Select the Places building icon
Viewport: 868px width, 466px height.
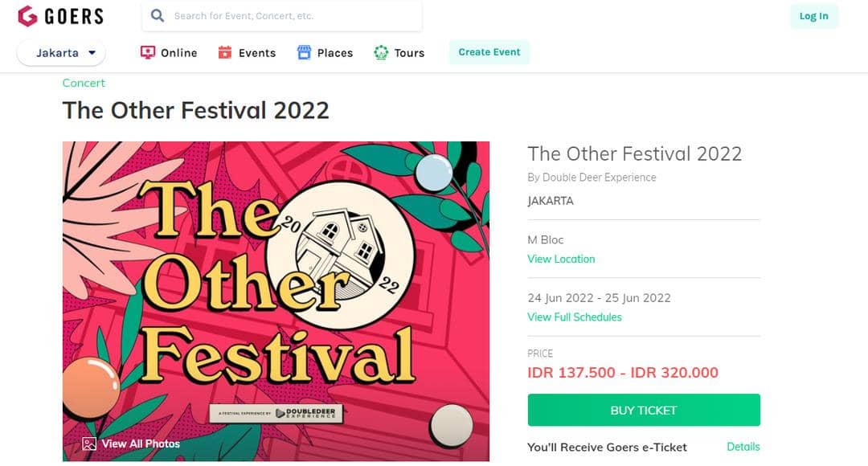[x=304, y=51]
